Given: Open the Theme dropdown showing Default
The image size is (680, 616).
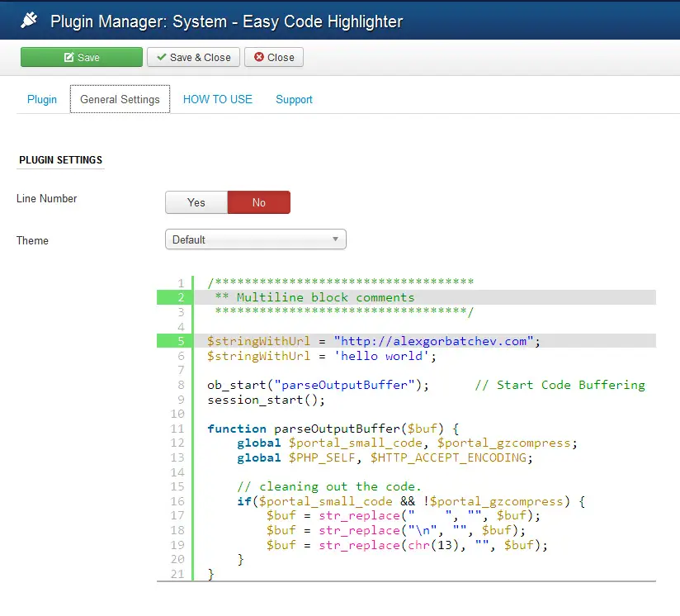Looking at the screenshot, I should [256, 239].
